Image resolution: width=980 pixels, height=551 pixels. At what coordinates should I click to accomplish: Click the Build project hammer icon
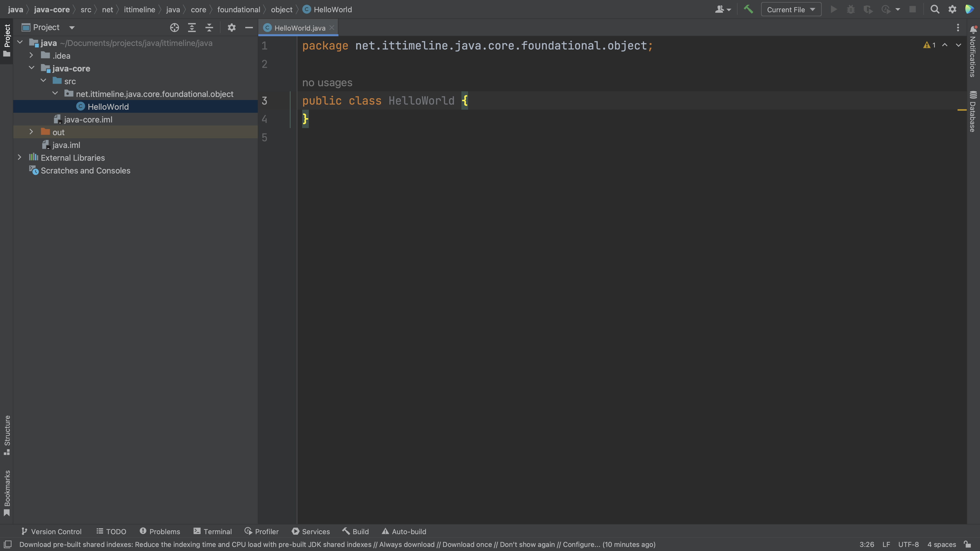tap(748, 9)
